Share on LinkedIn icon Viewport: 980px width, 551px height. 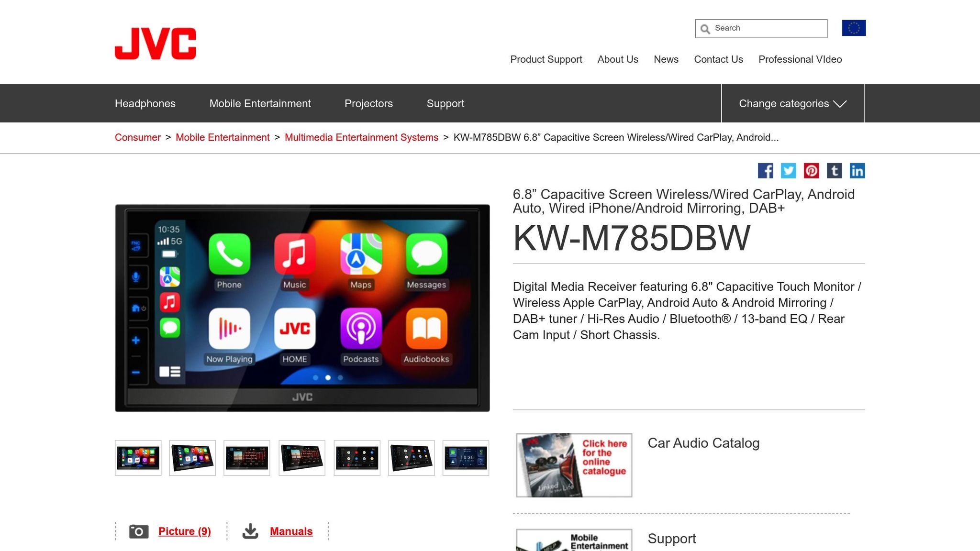pyautogui.click(x=857, y=171)
